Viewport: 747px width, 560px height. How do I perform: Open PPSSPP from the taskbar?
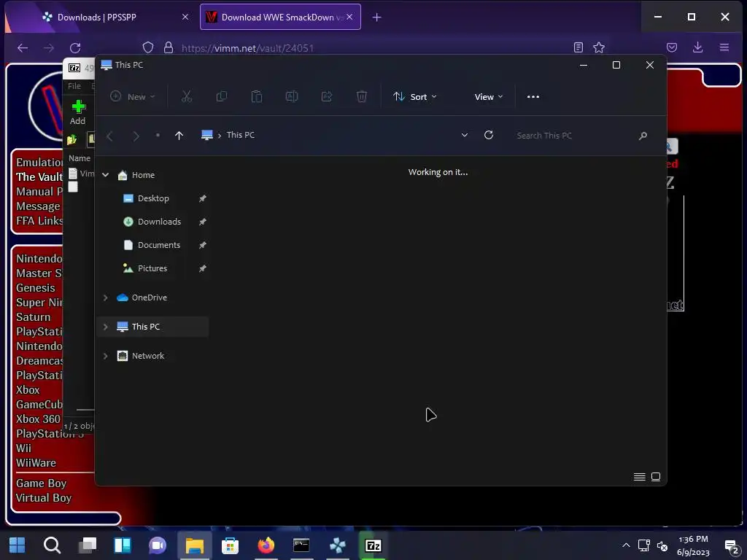click(338, 545)
